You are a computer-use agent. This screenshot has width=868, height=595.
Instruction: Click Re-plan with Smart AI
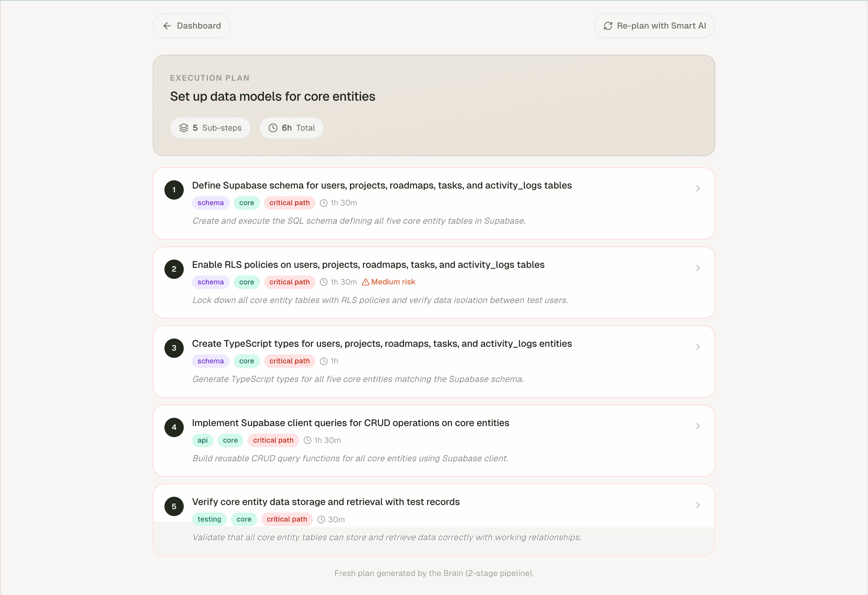[x=654, y=26]
